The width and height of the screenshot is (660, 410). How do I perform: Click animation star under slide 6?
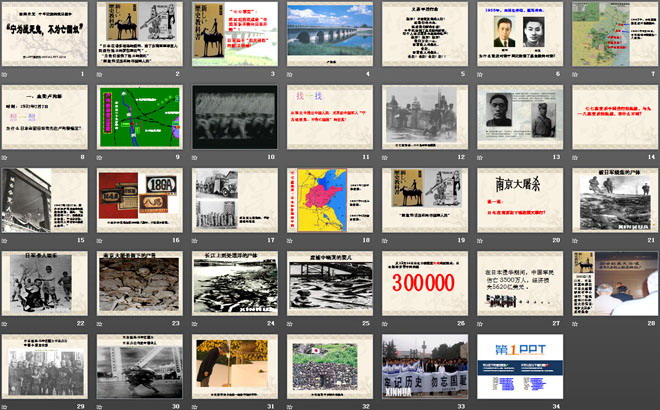click(480, 74)
